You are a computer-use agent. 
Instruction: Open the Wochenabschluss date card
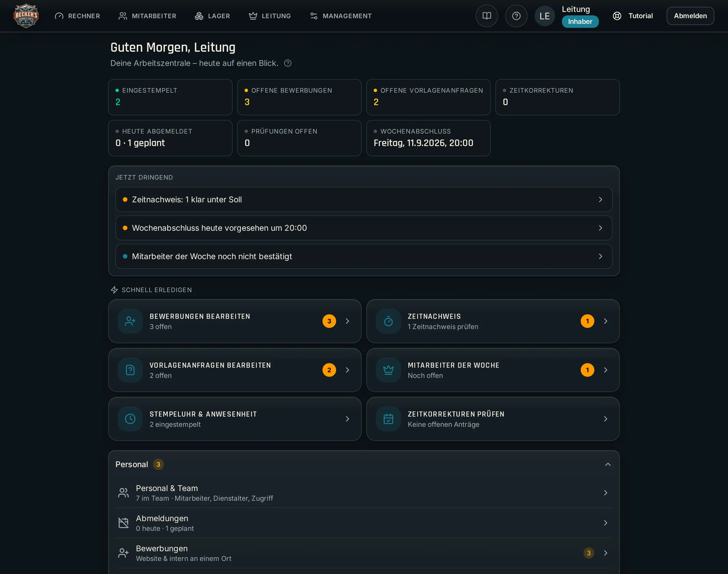point(428,138)
